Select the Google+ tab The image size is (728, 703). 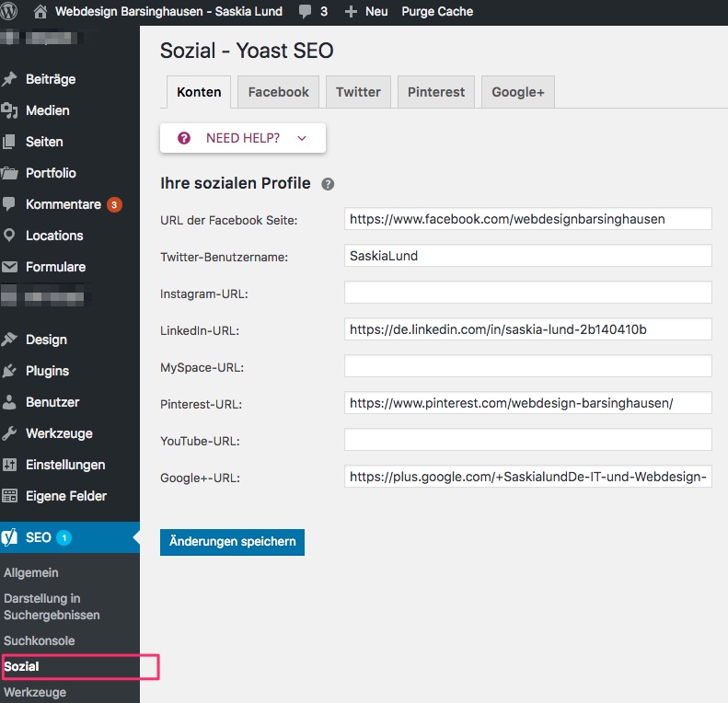pos(517,92)
